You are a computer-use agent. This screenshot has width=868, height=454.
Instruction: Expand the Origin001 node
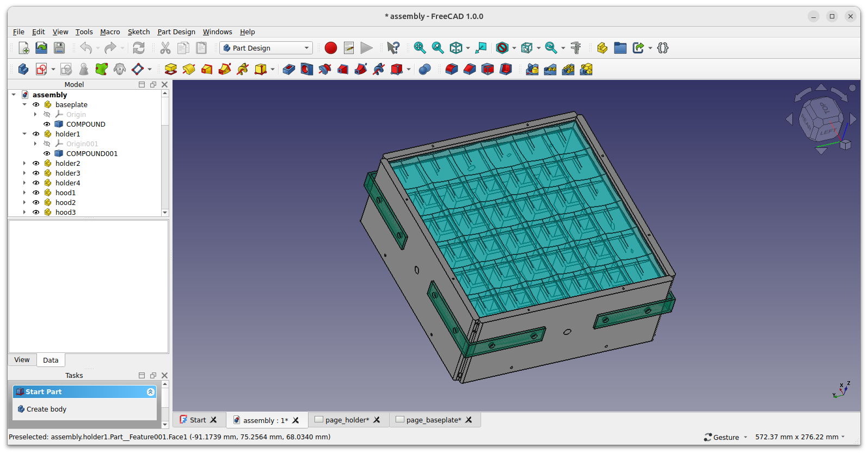pos(35,144)
